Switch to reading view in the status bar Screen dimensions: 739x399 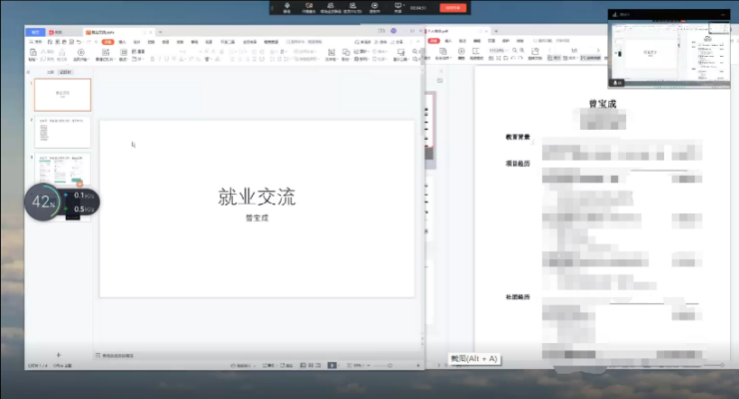pyautogui.click(x=318, y=365)
